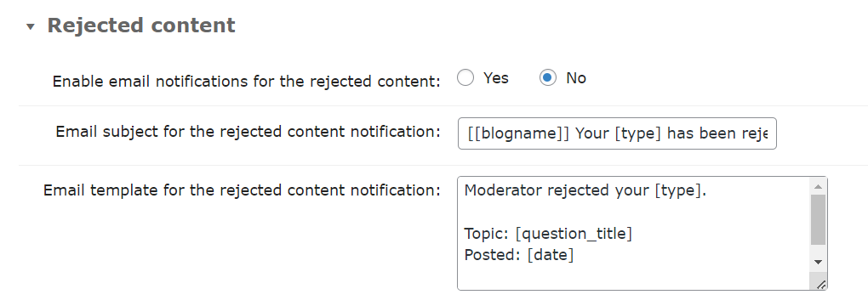
Task: Click the Yes label text
Action: 495,78
